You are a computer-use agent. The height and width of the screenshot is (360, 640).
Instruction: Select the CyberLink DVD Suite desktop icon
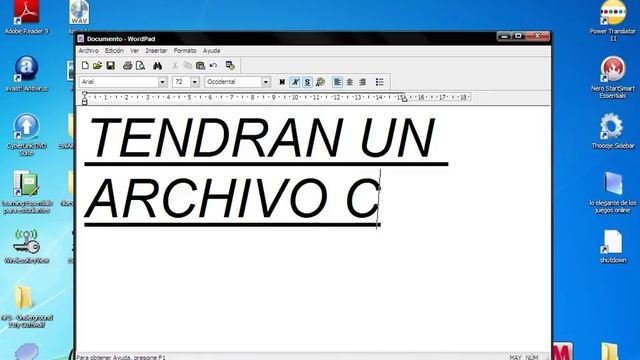27,135
